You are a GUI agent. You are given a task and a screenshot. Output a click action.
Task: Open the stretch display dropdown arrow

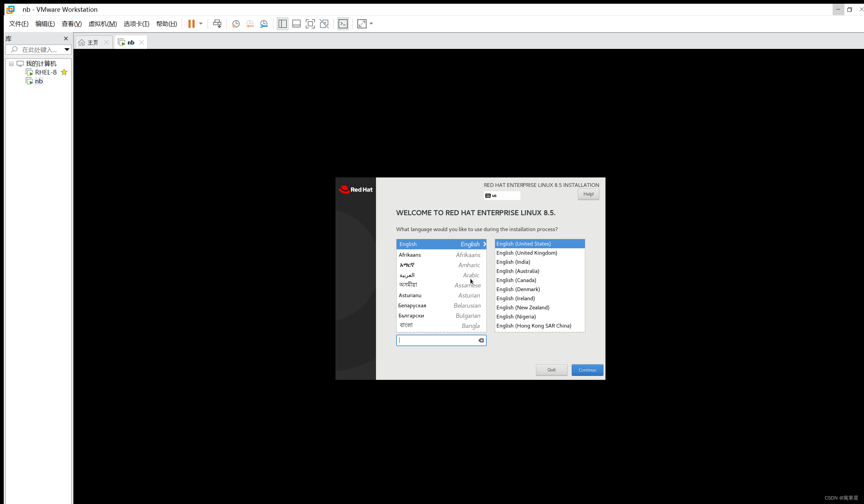[x=371, y=24]
